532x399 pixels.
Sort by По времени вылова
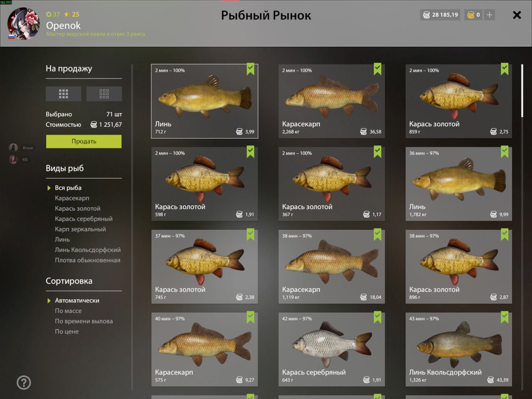[x=84, y=321]
